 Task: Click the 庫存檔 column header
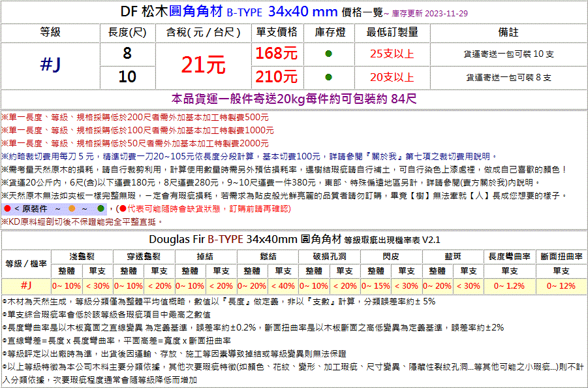(x=329, y=32)
